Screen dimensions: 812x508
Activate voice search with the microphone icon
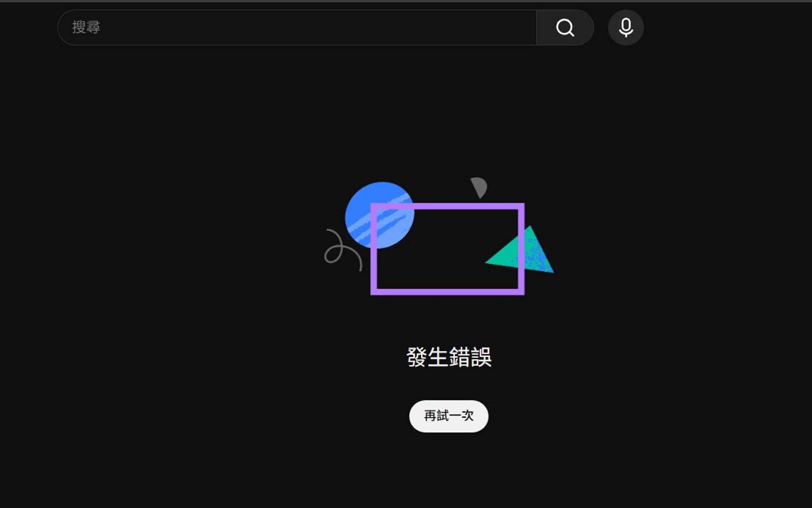[x=625, y=27]
